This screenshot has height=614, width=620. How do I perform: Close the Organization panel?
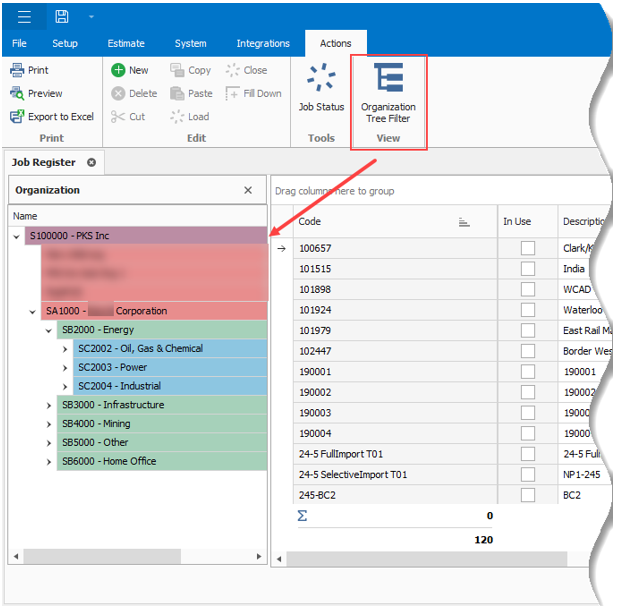[248, 190]
